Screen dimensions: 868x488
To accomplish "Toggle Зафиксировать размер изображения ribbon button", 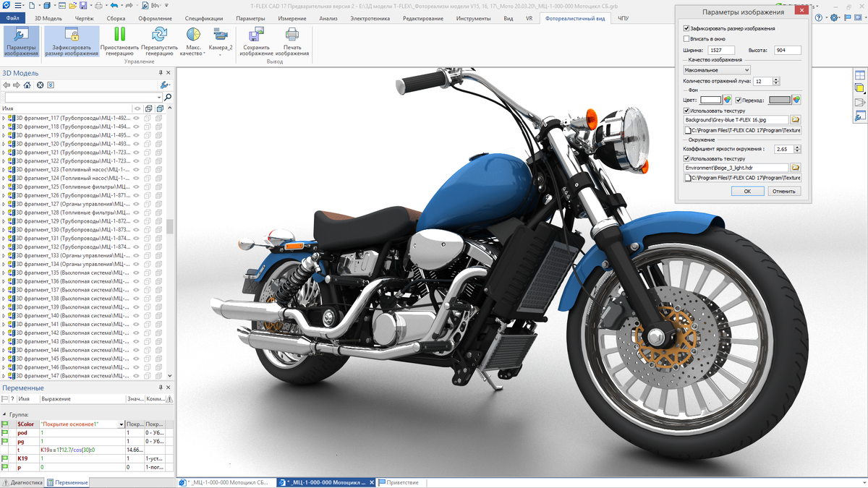I will pos(71,41).
